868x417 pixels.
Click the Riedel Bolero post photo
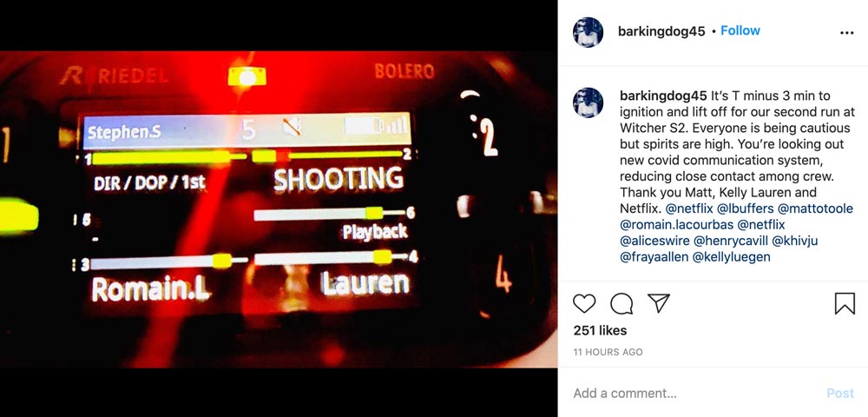click(x=279, y=208)
